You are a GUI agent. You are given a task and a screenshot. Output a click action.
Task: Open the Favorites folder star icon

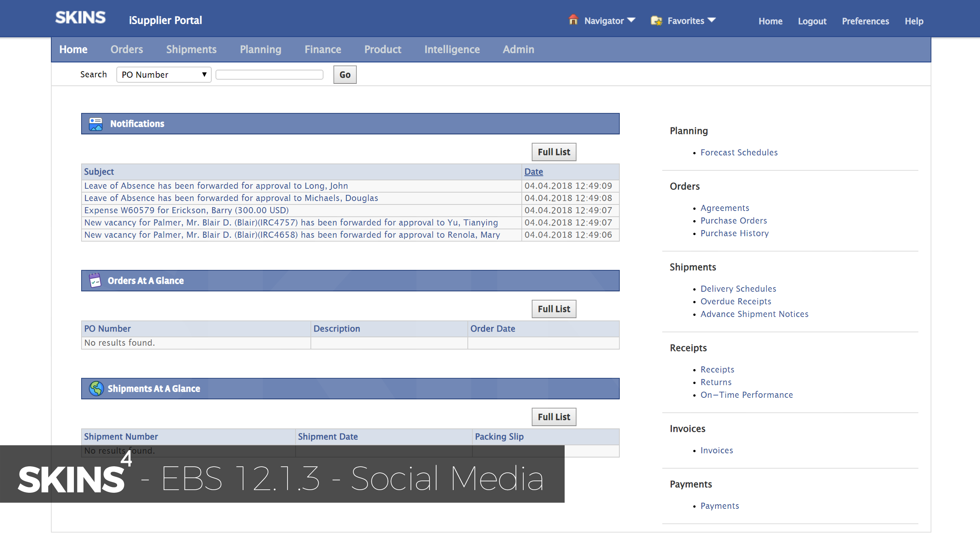click(657, 21)
